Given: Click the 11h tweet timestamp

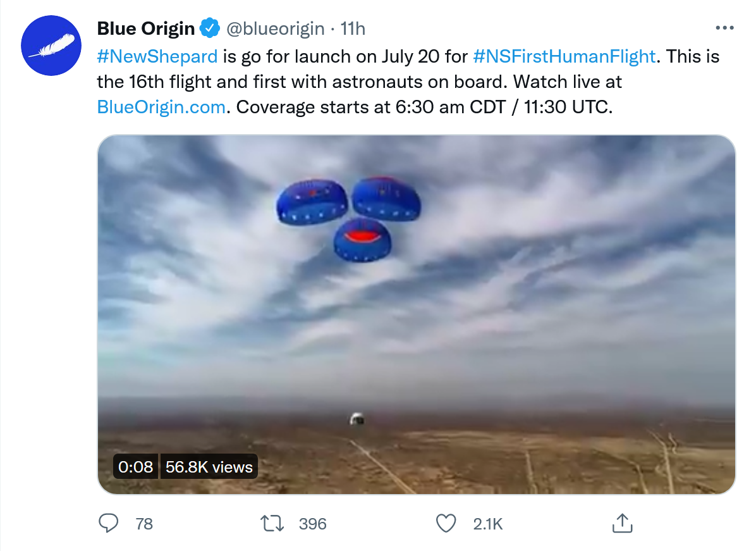Looking at the screenshot, I should point(353,28).
